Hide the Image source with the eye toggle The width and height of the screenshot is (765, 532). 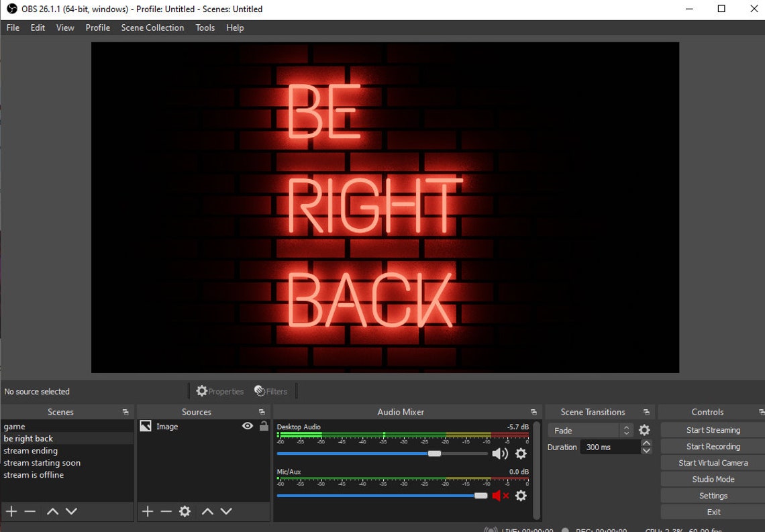(247, 425)
